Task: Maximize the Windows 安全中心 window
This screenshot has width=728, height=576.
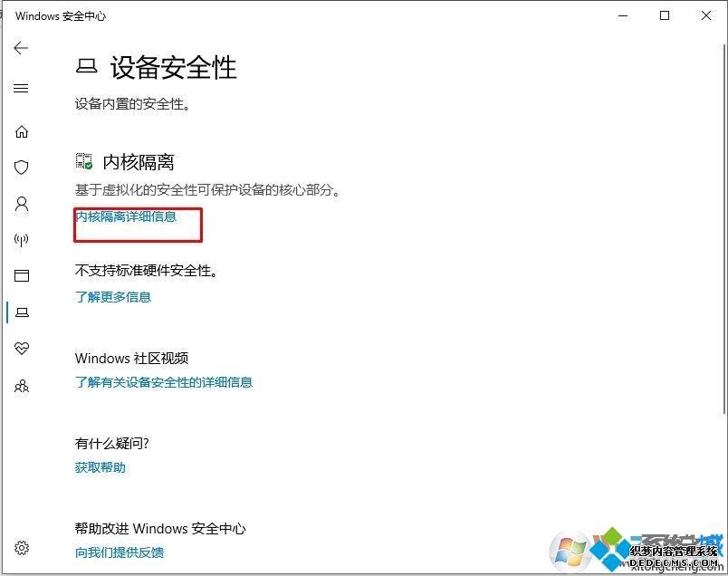Action: point(665,15)
